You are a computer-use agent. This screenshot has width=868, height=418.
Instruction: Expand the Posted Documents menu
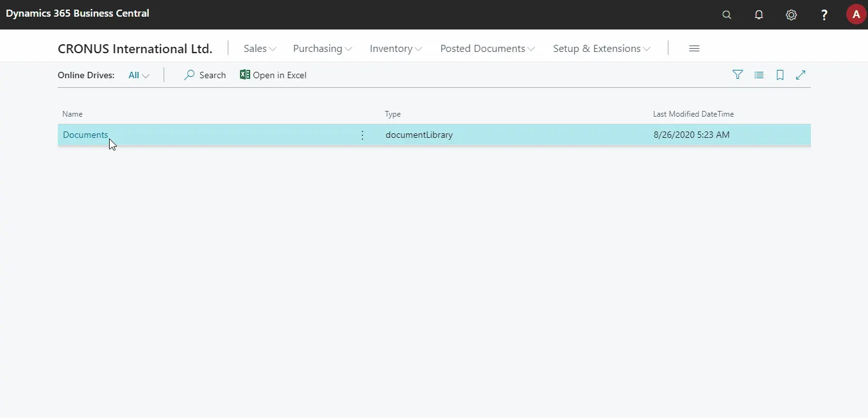(x=488, y=49)
